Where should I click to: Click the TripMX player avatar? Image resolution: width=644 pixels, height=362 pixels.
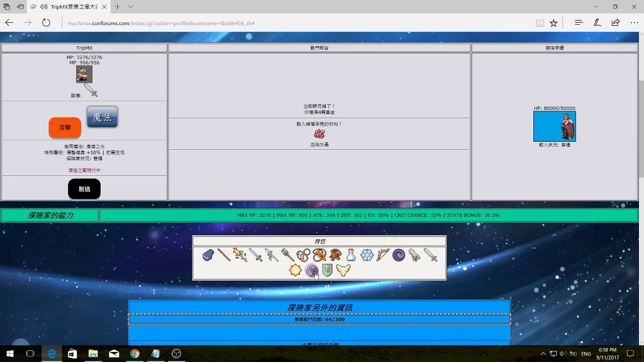click(x=85, y=74)
